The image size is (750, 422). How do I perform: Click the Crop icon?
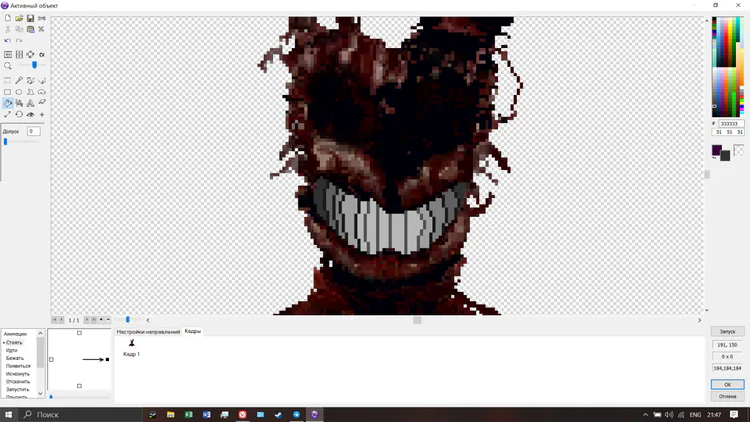[30, 55]
